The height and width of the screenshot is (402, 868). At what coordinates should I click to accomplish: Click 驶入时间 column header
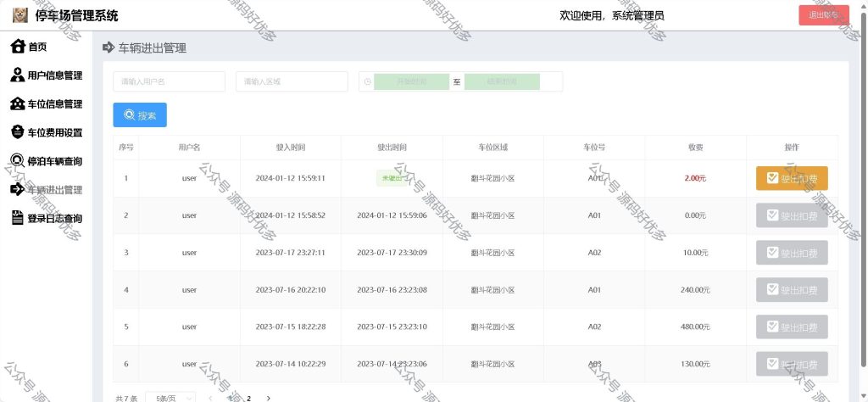(x=291, y=148)
